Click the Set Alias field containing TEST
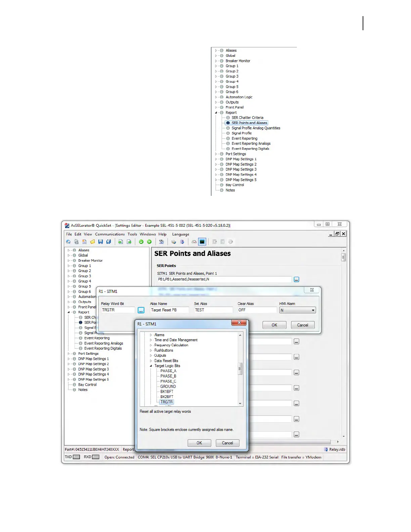The image size is (411, 532). point(213,310)
